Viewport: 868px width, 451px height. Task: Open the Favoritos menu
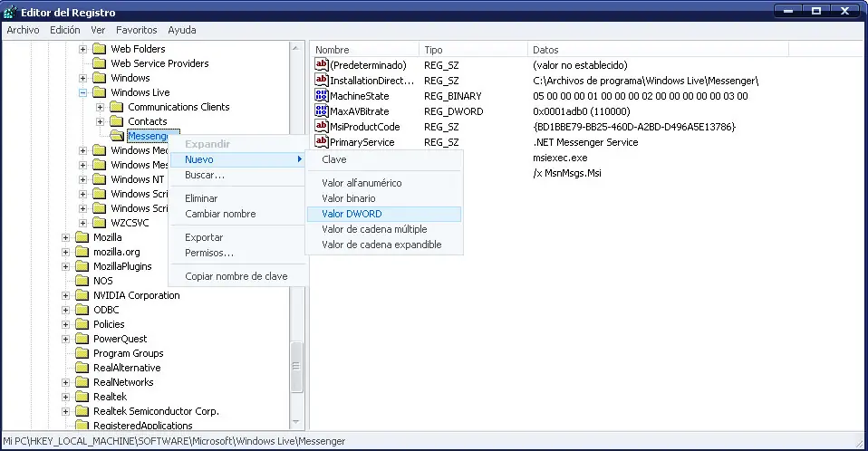coord(136,30)
